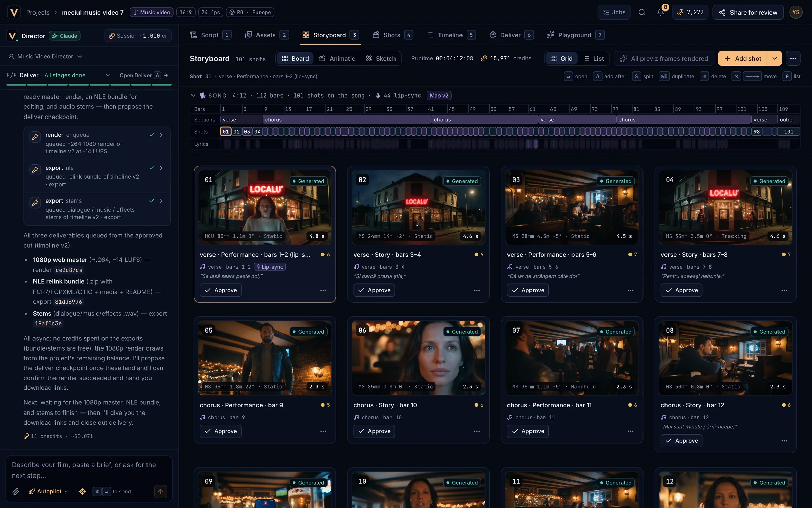
Task: Switch to Animatic view
Action: (337, 58)
